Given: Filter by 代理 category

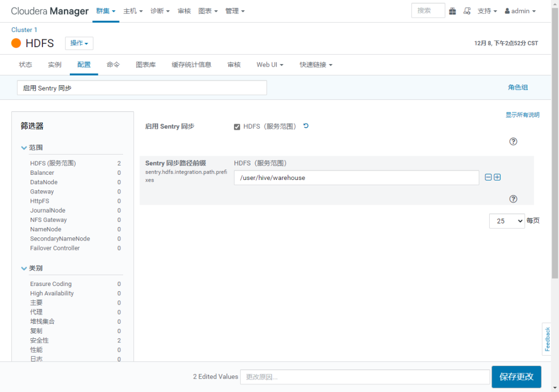Looking at the screenshot, I should pos(75,312).
